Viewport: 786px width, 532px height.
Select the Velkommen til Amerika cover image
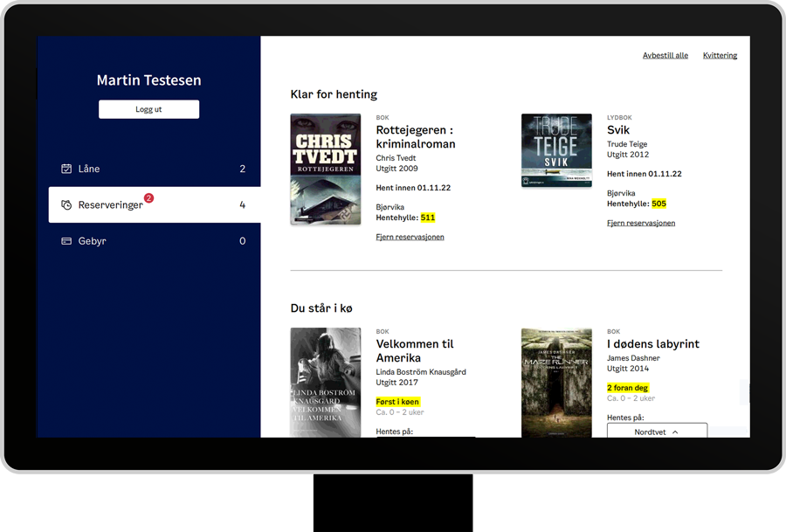(325, 383)
